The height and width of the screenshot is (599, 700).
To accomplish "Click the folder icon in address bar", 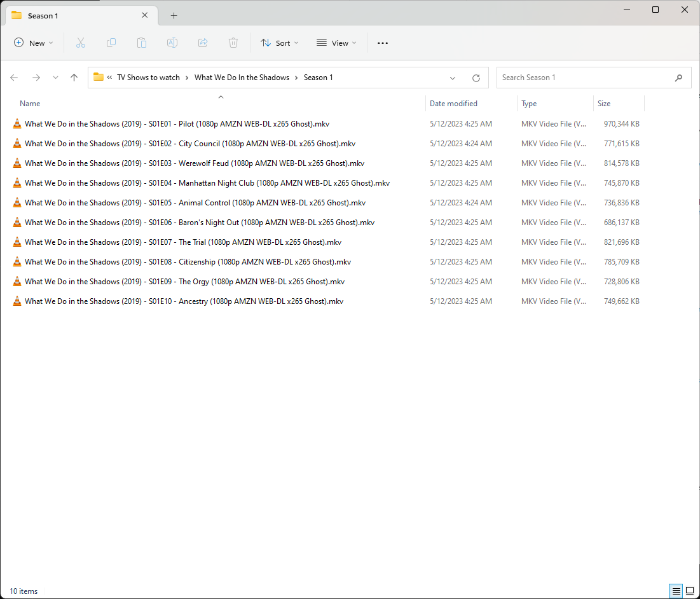I will tap(98, 77).
